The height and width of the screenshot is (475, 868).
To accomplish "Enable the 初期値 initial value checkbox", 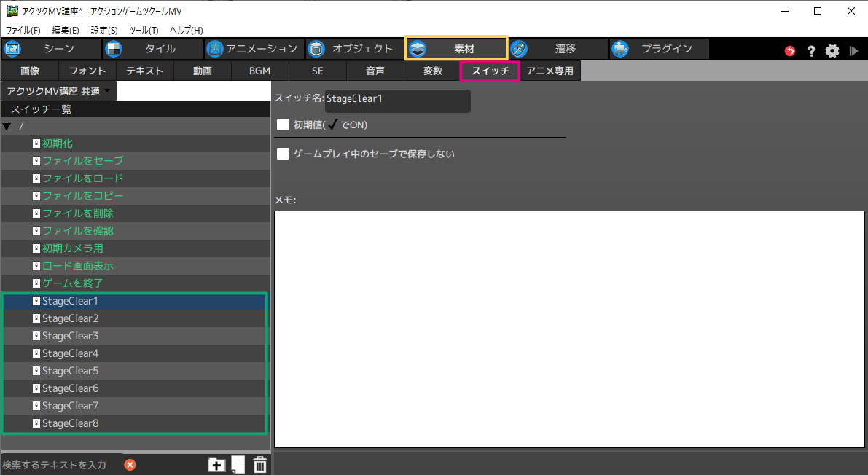I will (x=283, y=125).
